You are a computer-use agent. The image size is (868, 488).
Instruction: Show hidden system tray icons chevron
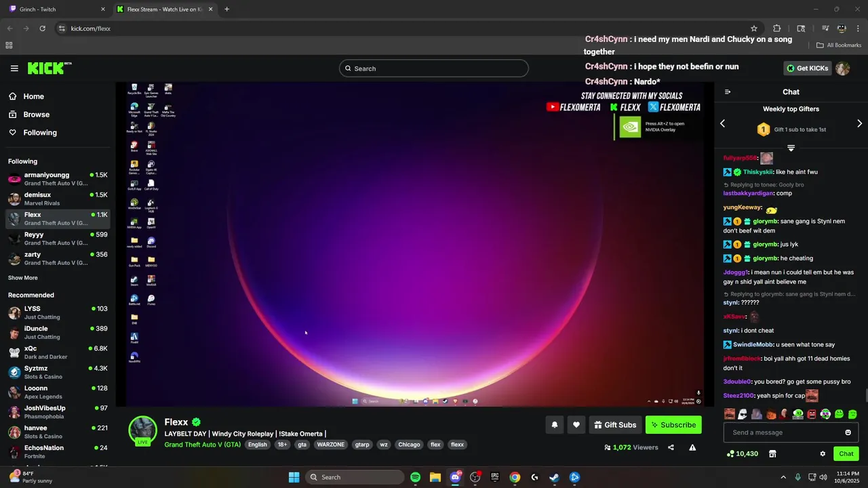coord(783,477)
